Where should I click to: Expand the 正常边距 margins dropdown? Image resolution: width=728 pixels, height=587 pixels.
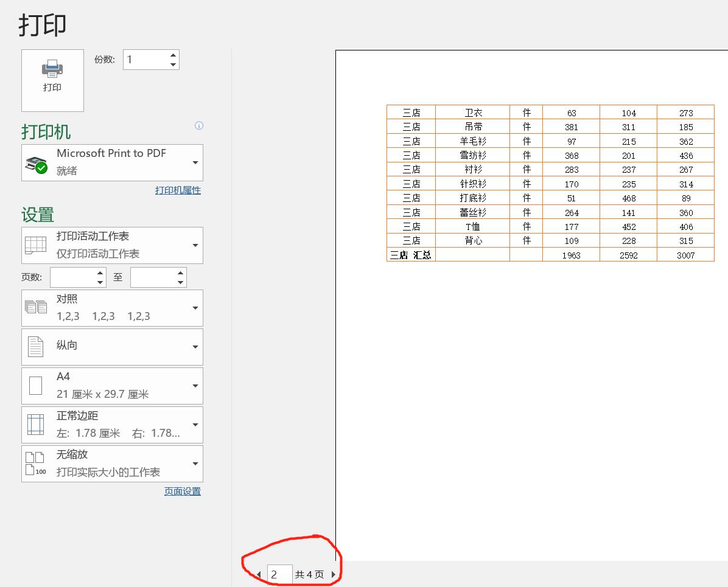click(113, 425)
